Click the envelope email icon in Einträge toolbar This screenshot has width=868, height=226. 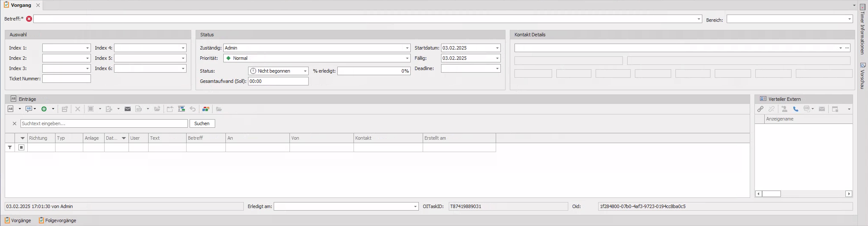click(x=127, y=109)
